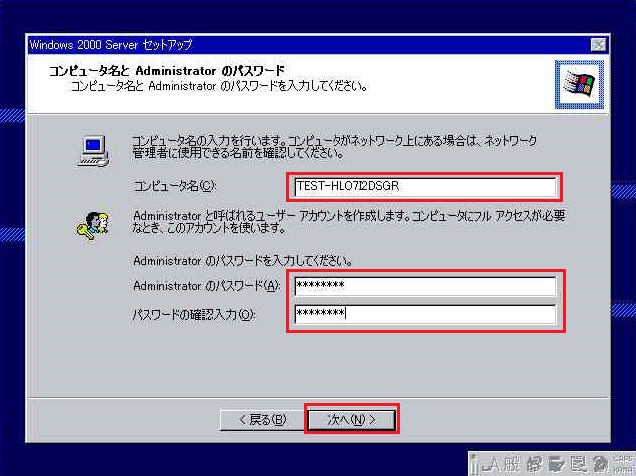
Task: Toggle CAPS/KANA indicator on IME bar
Action: pyautogui.click(x=623, y=464)
